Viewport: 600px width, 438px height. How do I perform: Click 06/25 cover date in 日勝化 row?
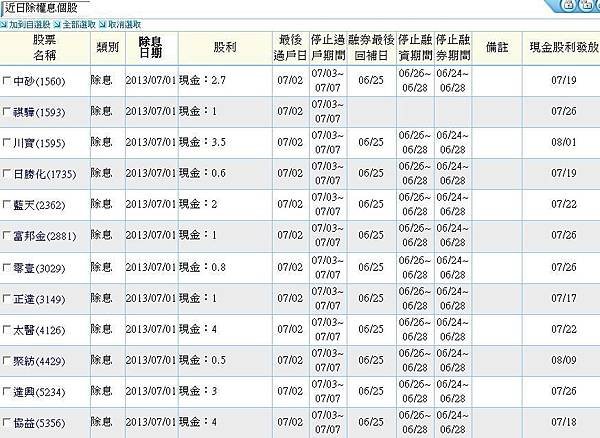371,173
